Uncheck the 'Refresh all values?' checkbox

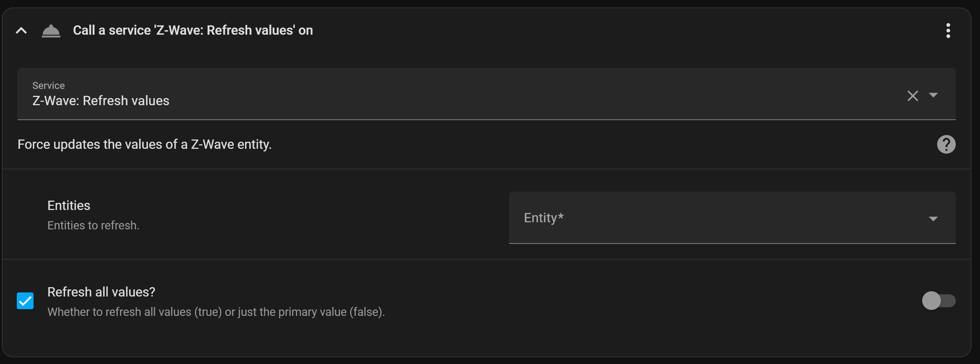click(x=25, y=301)
